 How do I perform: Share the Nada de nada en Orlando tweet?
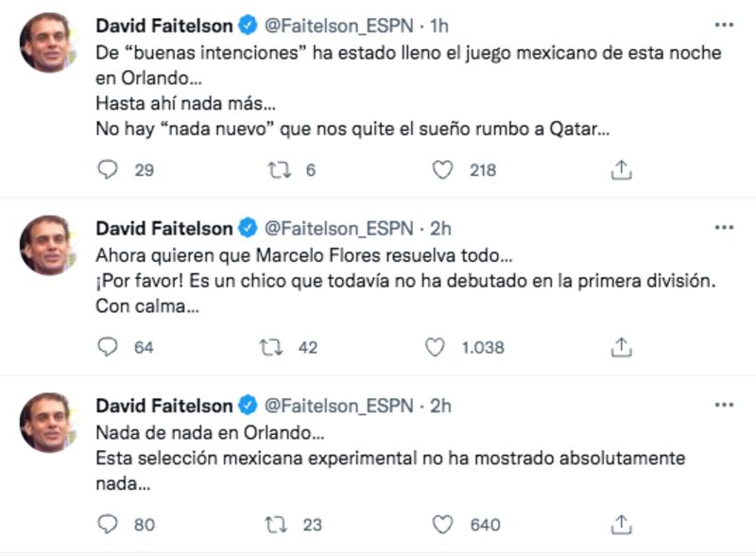pos(621,524)
